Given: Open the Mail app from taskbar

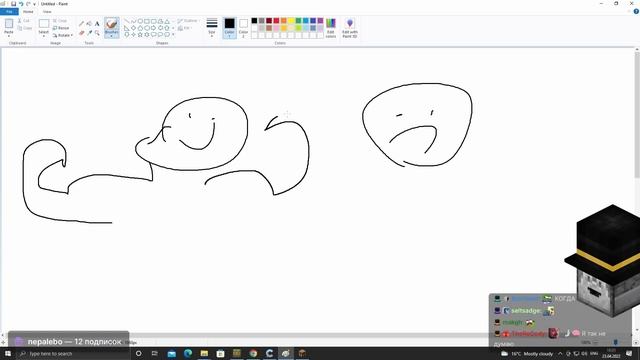Looking at the screenshot, I should click(171, 353).
